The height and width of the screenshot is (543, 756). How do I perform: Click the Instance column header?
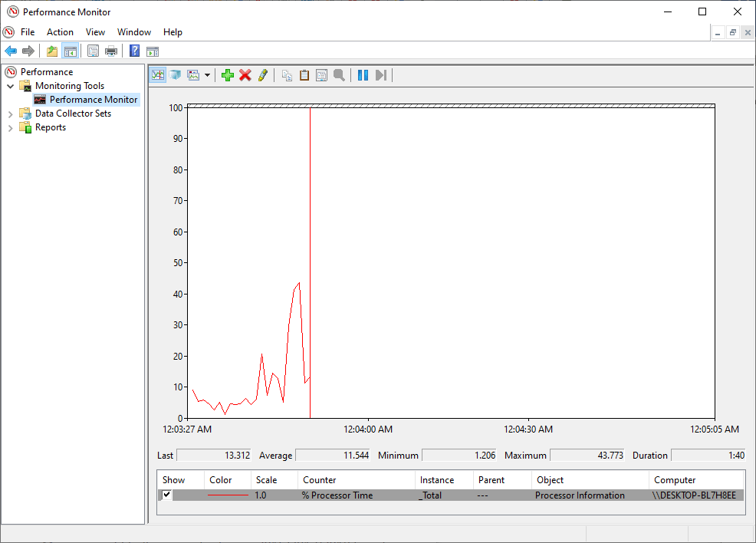[x=444, y=480]
